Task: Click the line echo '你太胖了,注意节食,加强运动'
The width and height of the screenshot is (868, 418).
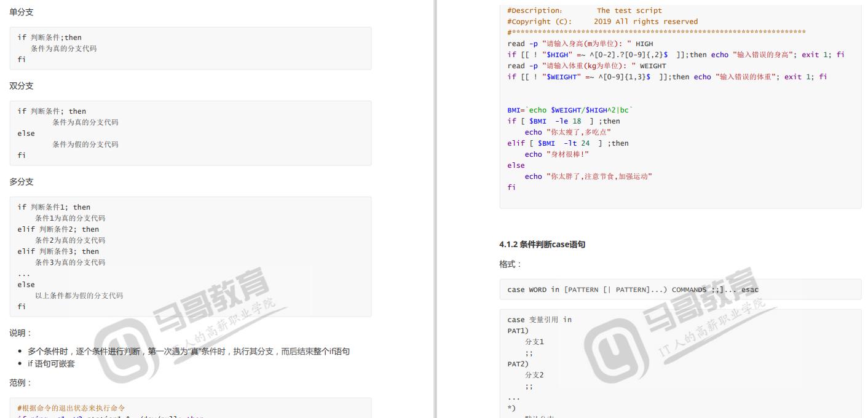Action: coord(588,176)
